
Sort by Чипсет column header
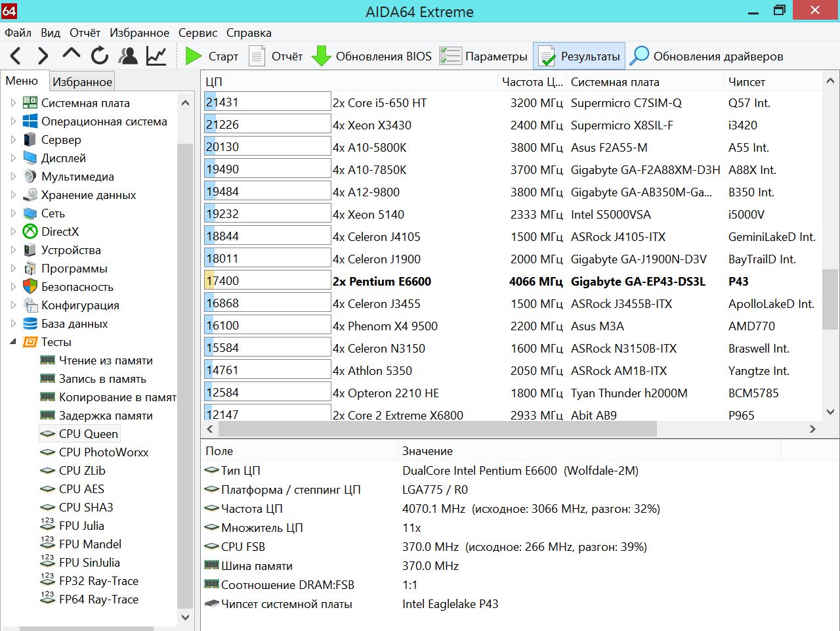point(772,82)
